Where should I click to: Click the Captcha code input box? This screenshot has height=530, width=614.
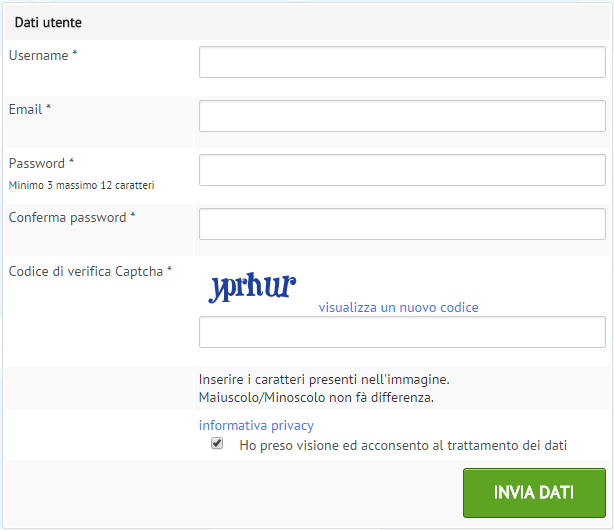402,332
